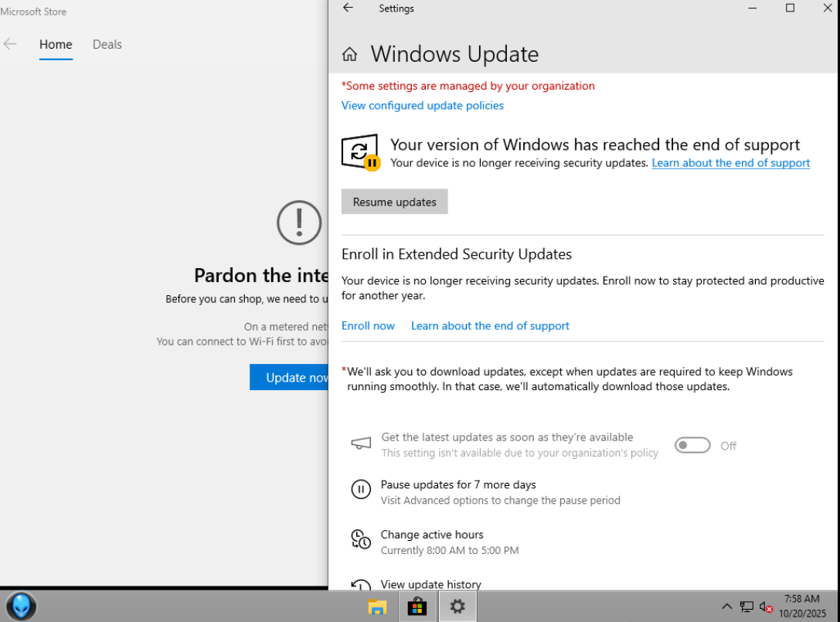Click the pause icon beside Pause updates
This screenshot has width=840, height=622.
tap(361, 489)
